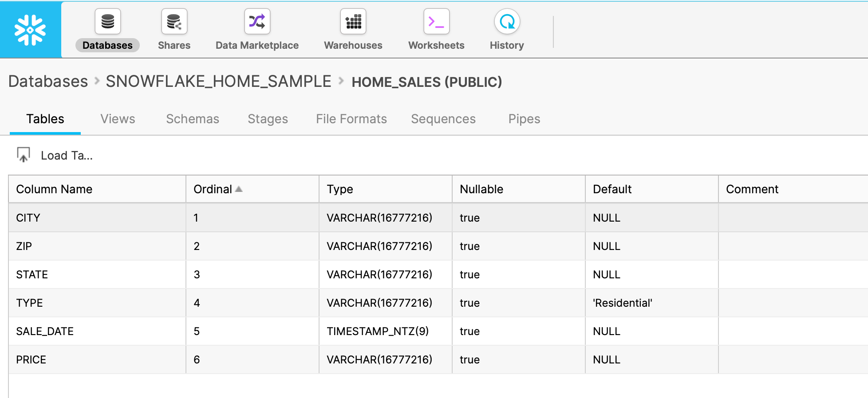Click HOME_SALES (PUBLIC) breadcrumb title

(x=426, y=82)
